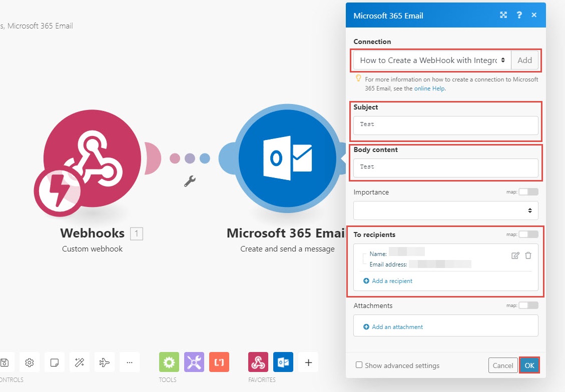Viewport: 565px width, 392px height.
Task: Open the Webhooks module on the canvas
Action: click(92, 158)
